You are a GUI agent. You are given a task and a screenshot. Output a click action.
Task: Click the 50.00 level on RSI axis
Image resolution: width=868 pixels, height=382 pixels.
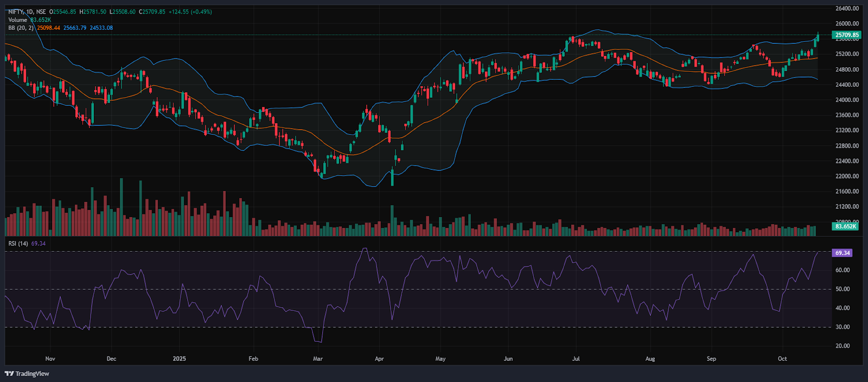843,289
